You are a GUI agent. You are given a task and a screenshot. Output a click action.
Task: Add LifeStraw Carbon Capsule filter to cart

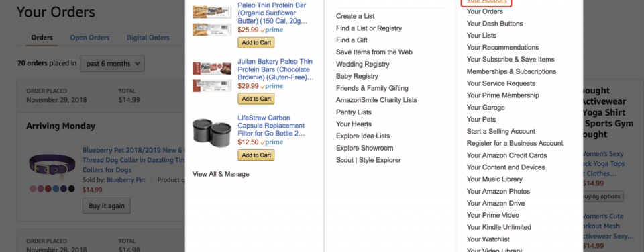[x=256, y=155]
